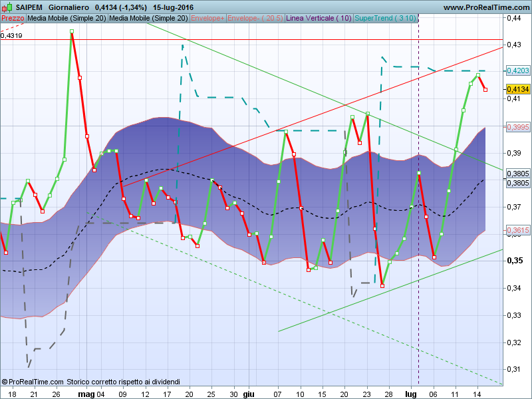Click the giu month label on time axis

pos(249,394)
